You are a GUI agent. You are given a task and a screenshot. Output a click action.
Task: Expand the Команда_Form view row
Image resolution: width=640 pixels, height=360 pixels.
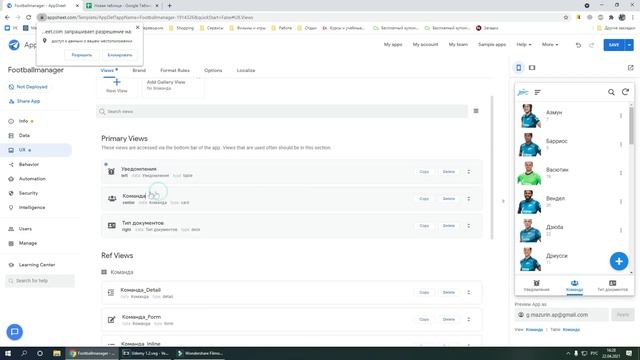(x=469, y=320)
